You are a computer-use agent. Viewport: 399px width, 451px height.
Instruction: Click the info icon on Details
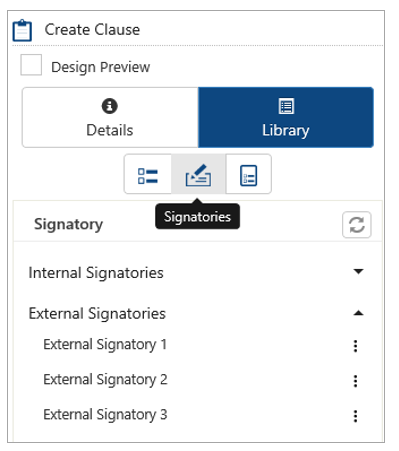tap(109, 106)
